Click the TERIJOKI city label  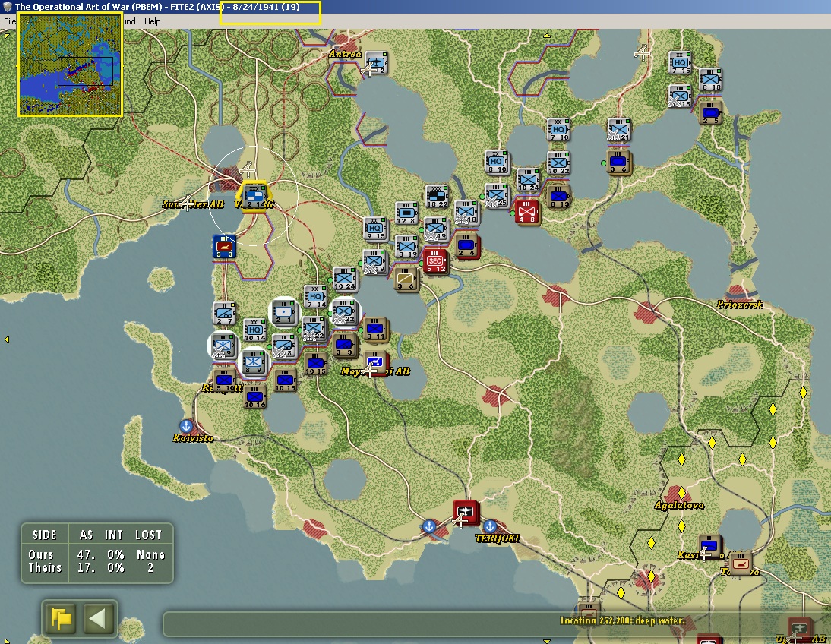pyautogui.click(x=497, y=538)
